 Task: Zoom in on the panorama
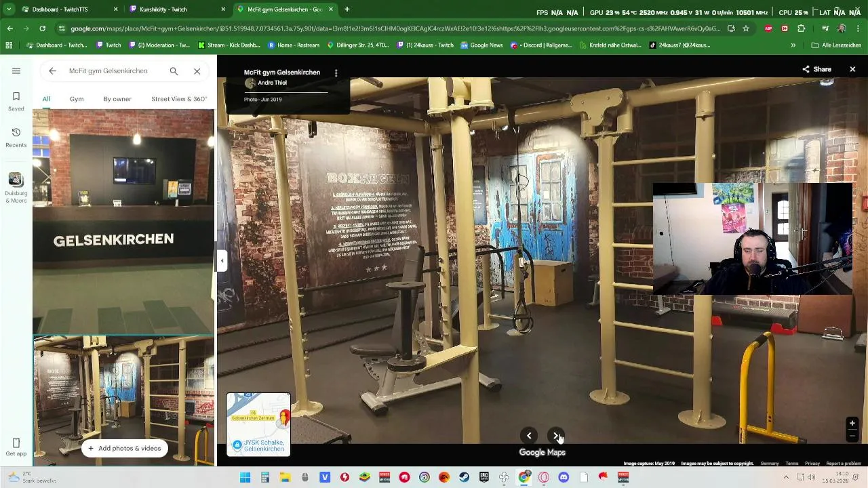point(852,424)
